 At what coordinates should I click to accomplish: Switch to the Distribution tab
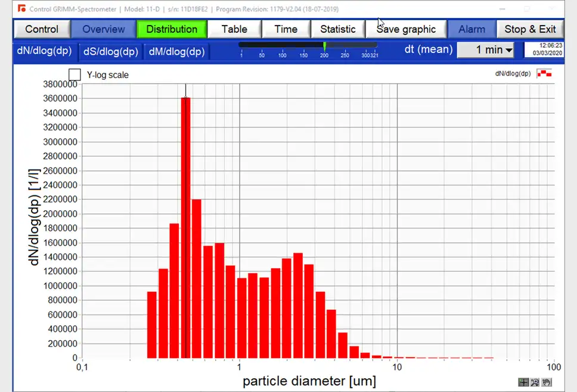pos(172,29)
